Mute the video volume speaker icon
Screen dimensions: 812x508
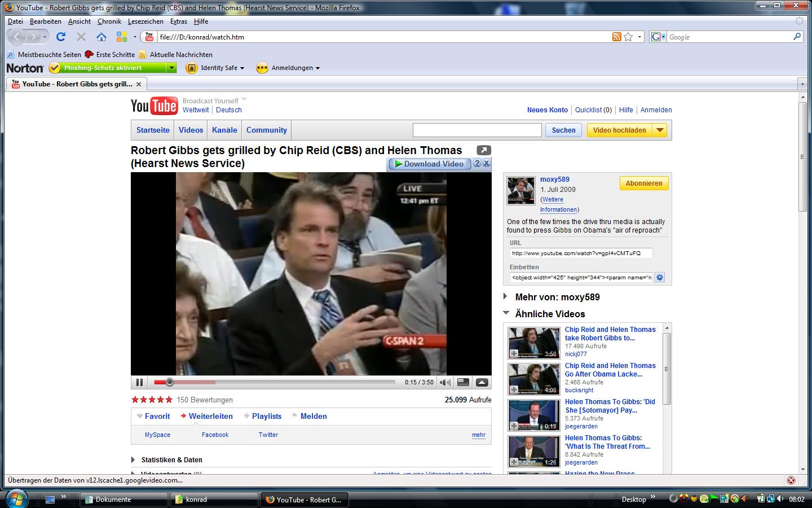pyautogui.click(x=445, y=382)
